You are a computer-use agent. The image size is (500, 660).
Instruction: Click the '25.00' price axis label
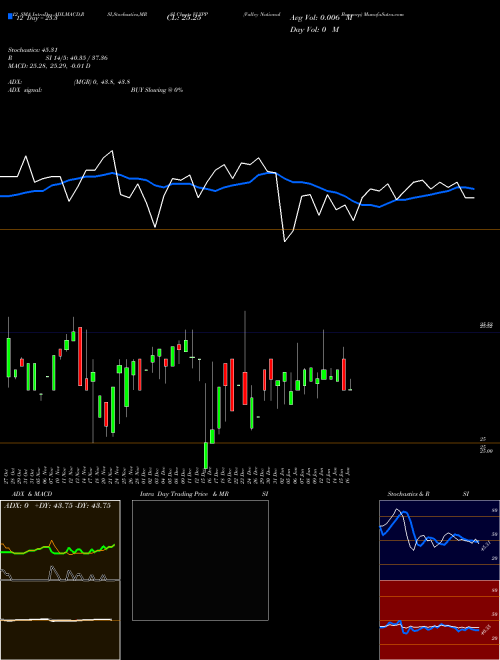click(x=486, y=451)
